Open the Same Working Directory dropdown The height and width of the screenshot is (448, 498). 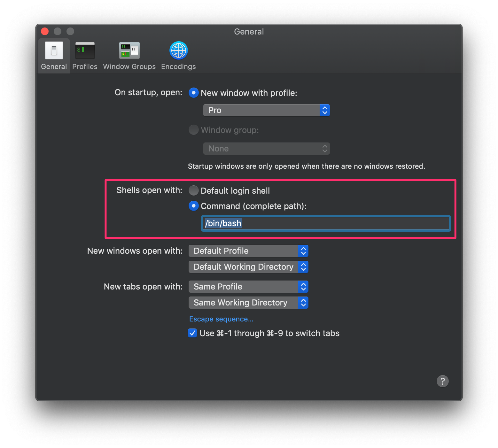(248, 303)
